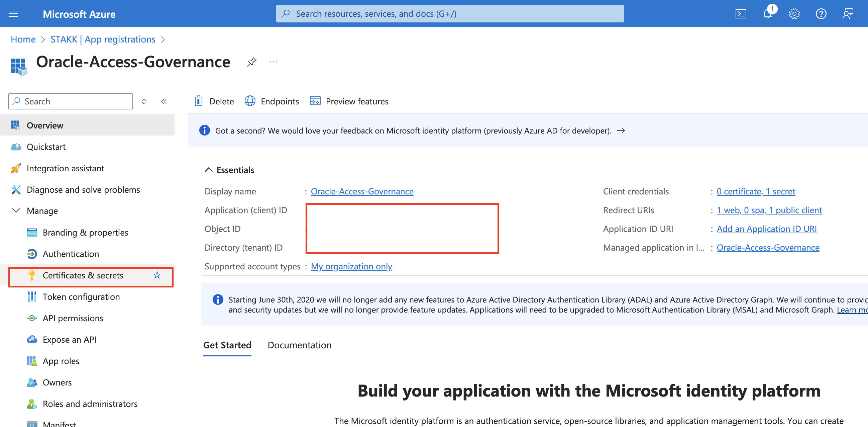Open Authentication in the Manage menu
The image size is (868, 427).
87,254
